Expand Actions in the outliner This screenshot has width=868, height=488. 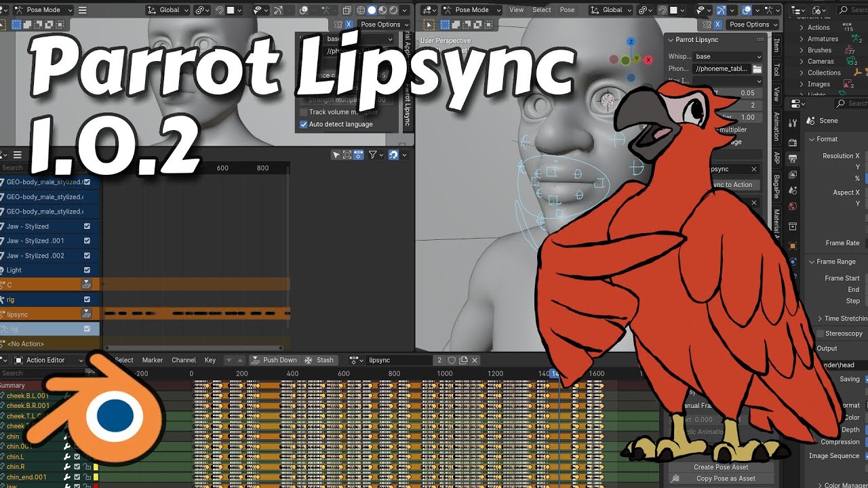click(x=802, y=28)
